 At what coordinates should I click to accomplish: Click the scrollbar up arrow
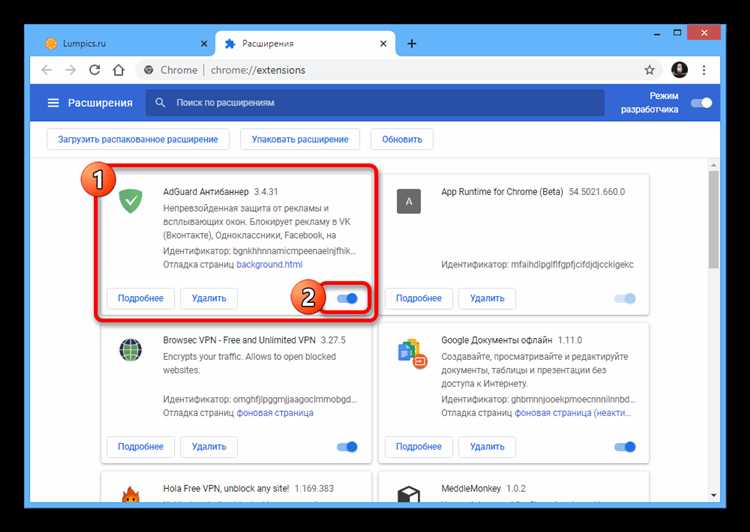pyautogui.click(x=714, y=165)
